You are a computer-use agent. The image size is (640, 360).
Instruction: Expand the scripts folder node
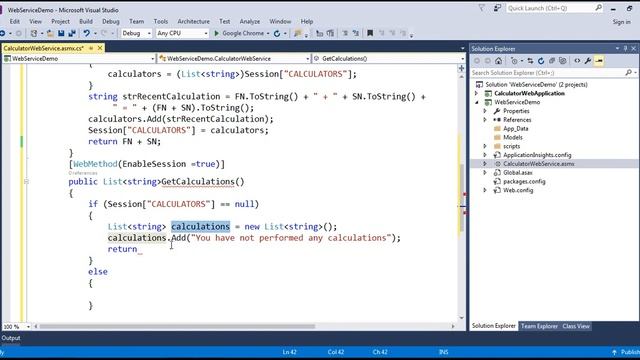pyautogui.click(x=485, y=146)
